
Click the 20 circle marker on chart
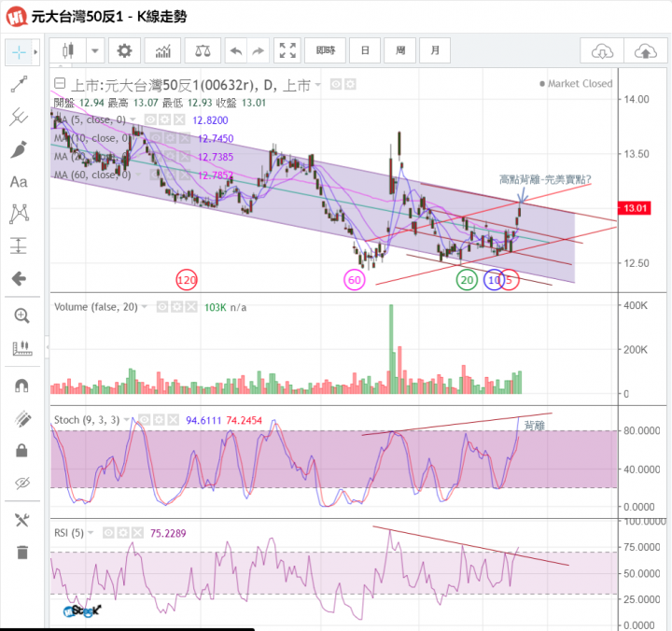click(467, 280)
